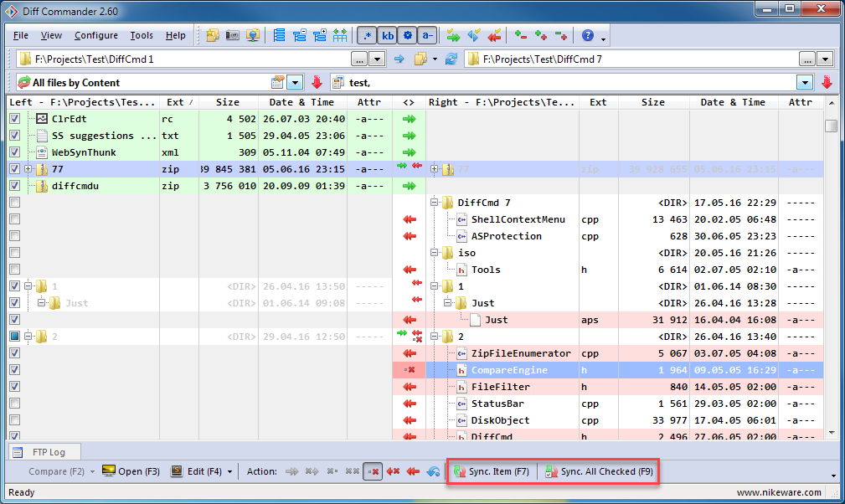Click the browse button for left folder path
Viewport: 845px width, 504px height.
click(359, 59)
